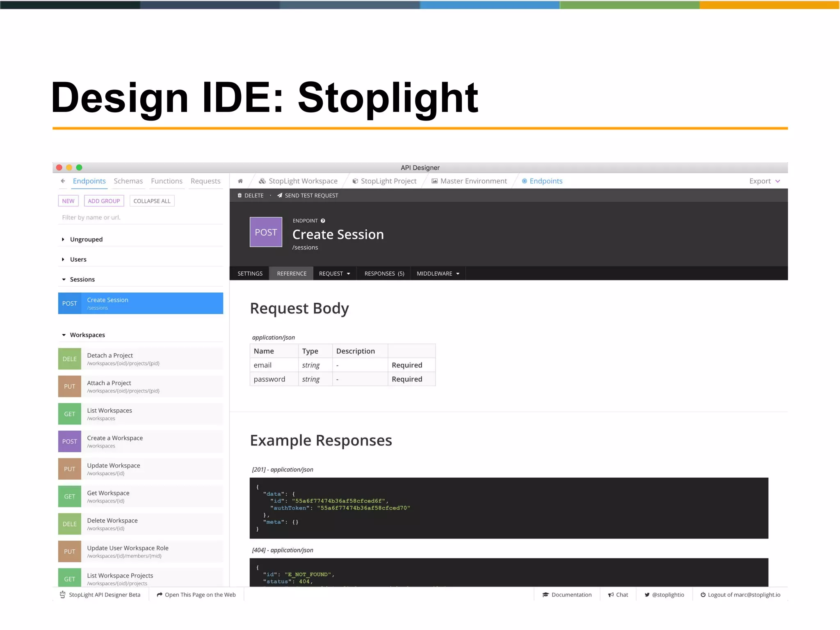Screen dimensions: 840x630
Task: Select the Get Workspace endpoint
Action: pos(141,496)
